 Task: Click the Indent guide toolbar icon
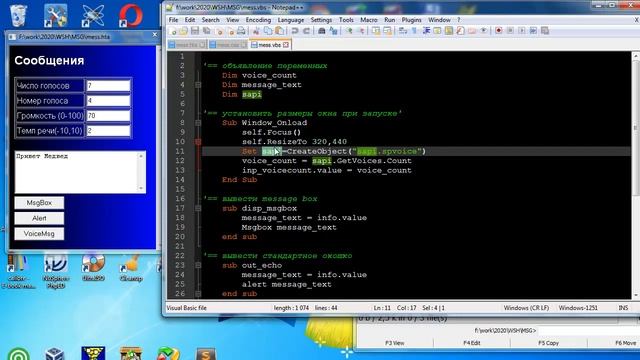pyautogui.click(x=426, y=31)
